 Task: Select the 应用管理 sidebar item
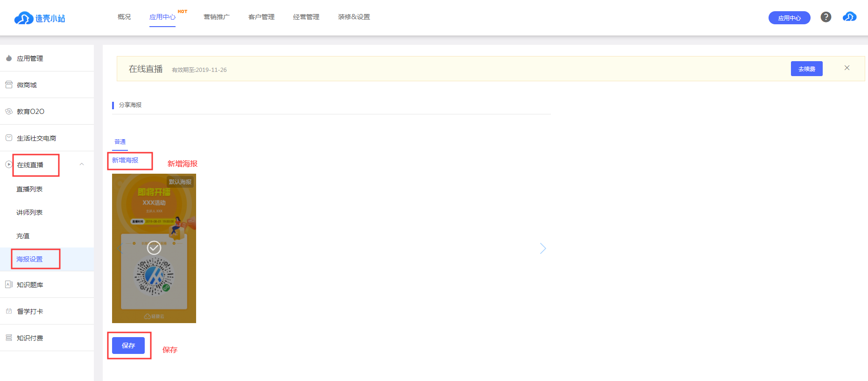pos(47,58)
